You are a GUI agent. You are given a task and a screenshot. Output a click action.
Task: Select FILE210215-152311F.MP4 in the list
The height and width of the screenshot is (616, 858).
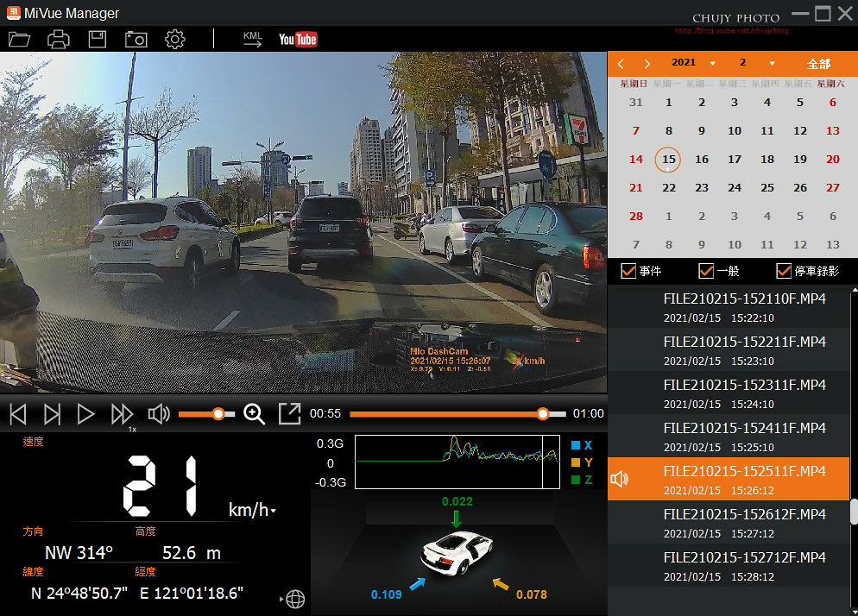point(729,393)
